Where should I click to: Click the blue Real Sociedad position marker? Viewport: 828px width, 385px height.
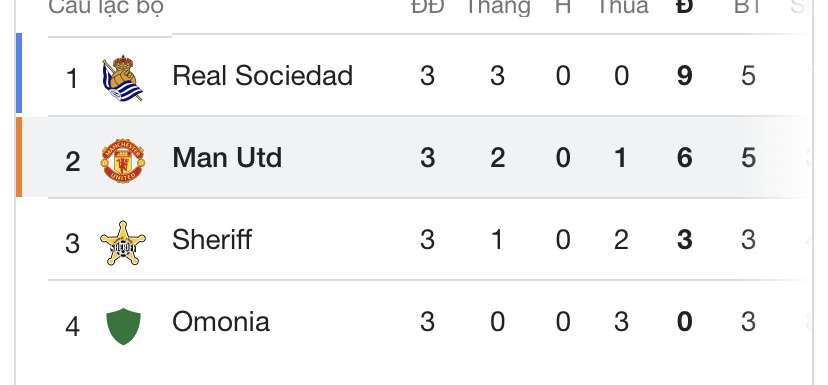click(x=19, y=73)
